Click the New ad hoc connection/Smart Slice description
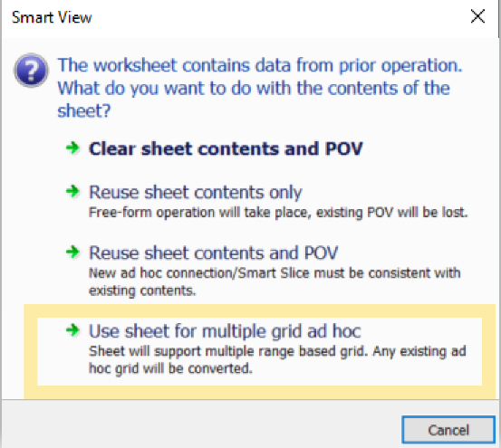Screen dimensions: 501x448 tap(275, 281)
